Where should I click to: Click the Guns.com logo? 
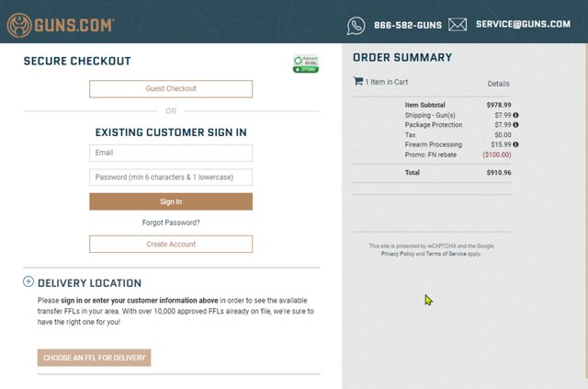(x=60, y=25)
